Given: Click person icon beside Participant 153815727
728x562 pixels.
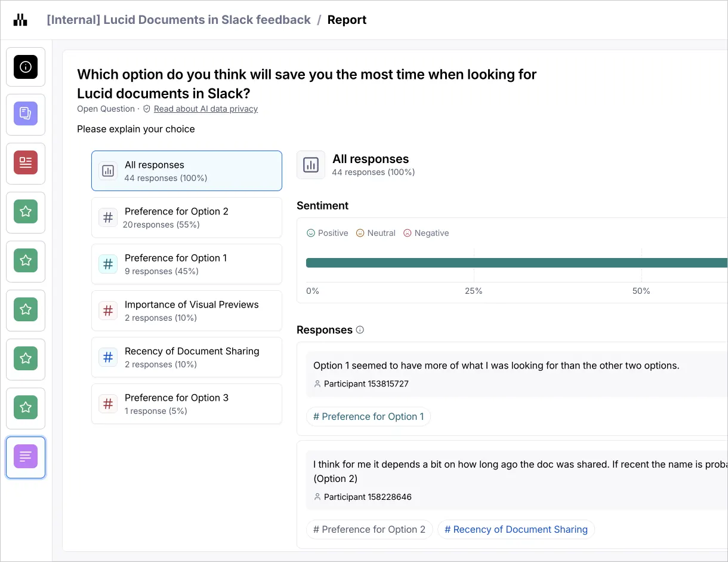Looking at the screenshot, I should pyautogui.click(x=317, y=384).
